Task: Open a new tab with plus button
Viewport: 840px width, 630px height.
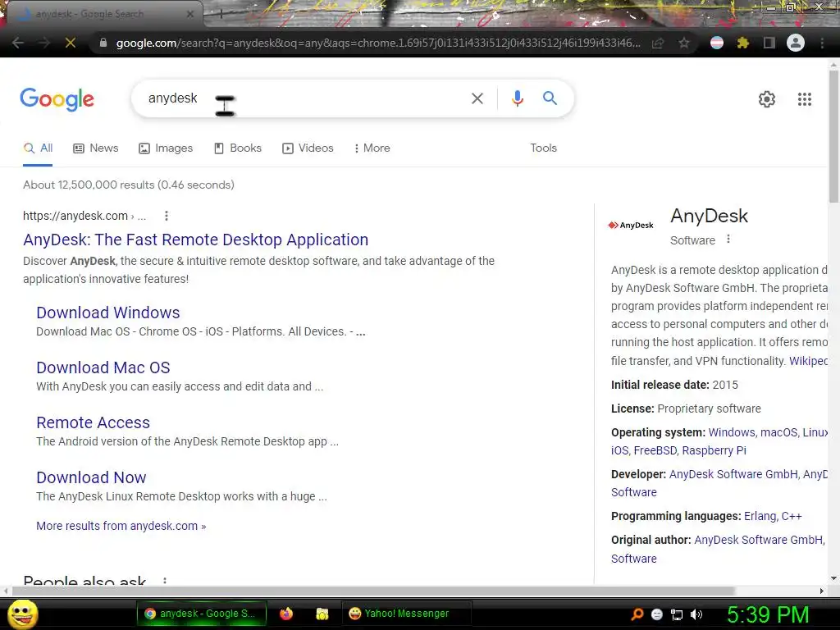Action: coord(221,15)
